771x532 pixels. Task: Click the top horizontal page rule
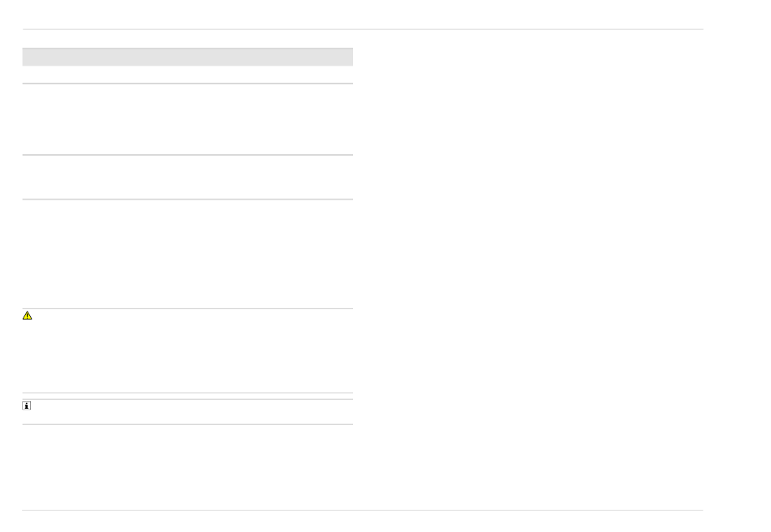point(362,29)
